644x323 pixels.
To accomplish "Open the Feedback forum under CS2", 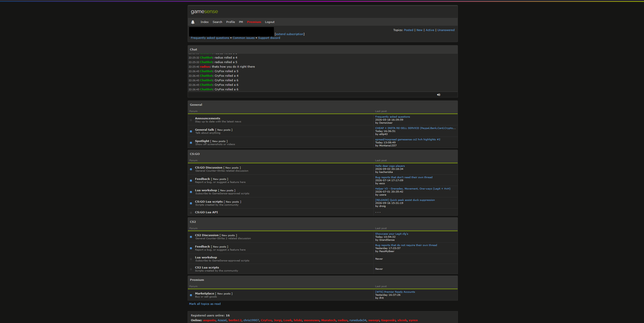I will coord(203,247).
